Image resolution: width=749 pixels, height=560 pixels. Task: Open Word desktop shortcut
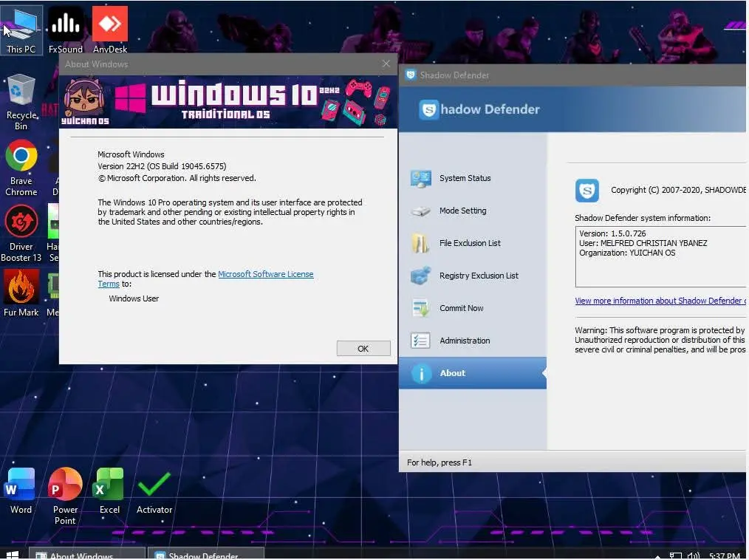[x=21, y=491]
